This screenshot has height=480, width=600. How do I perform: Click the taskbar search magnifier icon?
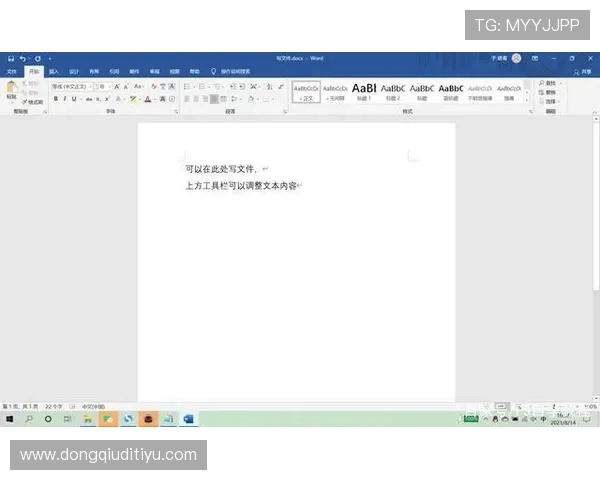click(x=29, y=419)
